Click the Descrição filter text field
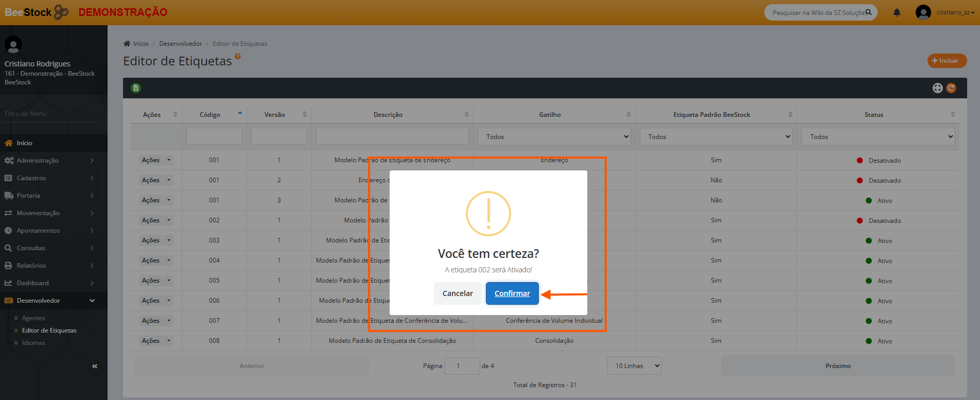 coord(392,136)
